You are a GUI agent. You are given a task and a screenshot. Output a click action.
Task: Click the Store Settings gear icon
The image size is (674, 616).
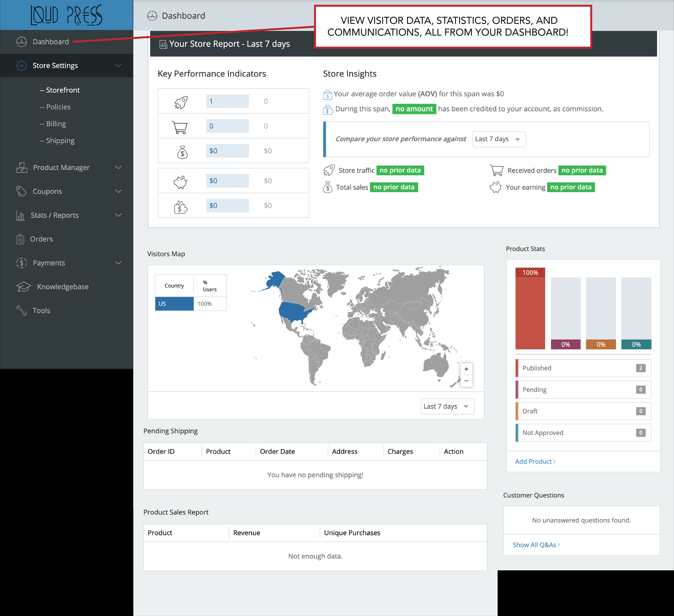click(21, 66)
